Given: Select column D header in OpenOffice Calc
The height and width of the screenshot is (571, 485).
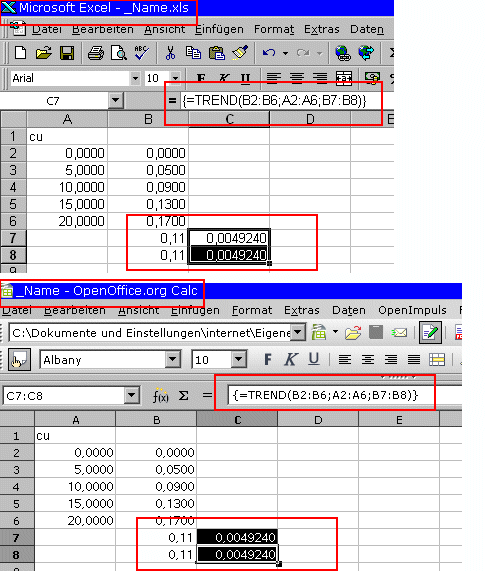Looking at the screenshot, I should tap(318, 420).
